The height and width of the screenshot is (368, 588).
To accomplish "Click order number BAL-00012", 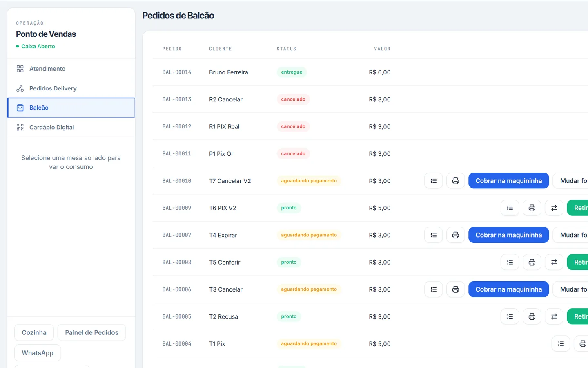I will (x=177, y=127).
